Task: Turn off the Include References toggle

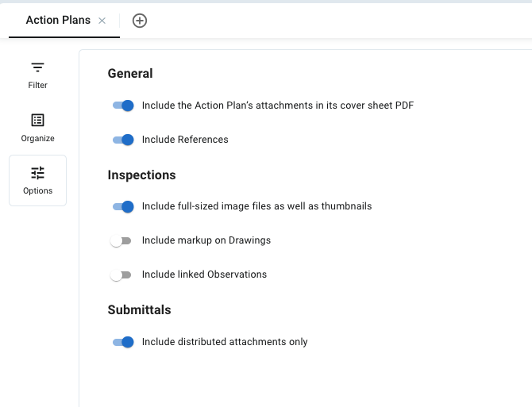Action: 122,140
